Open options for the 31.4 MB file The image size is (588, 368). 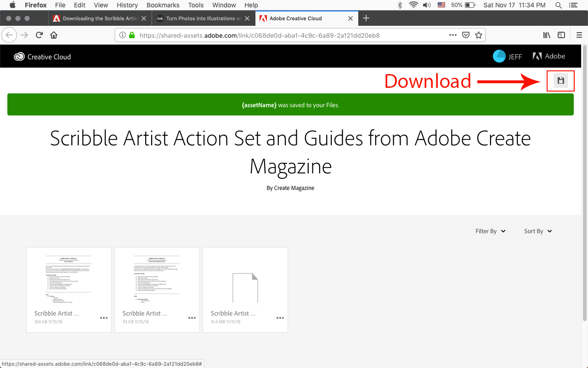click(x=280, y=318)
